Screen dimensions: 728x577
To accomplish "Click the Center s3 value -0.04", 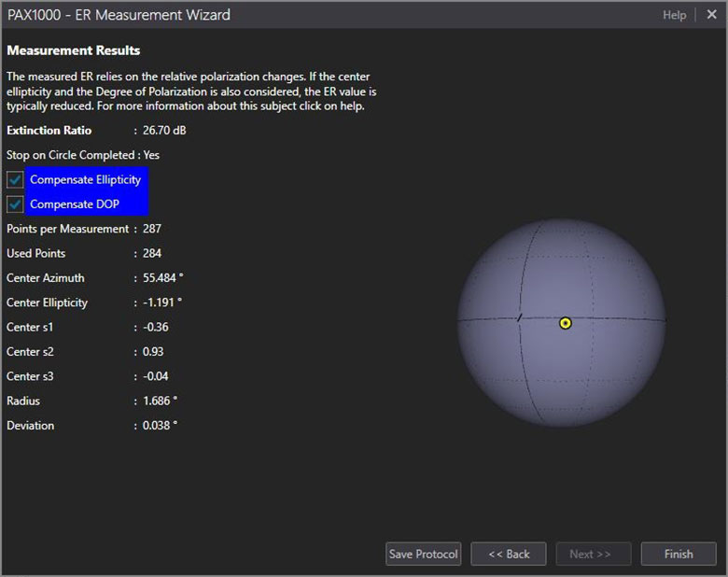I will (156, 376).
